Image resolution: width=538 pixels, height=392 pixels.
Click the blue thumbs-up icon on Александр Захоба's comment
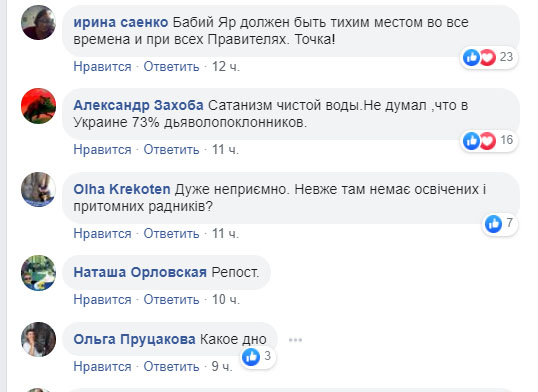coord(471,140)
